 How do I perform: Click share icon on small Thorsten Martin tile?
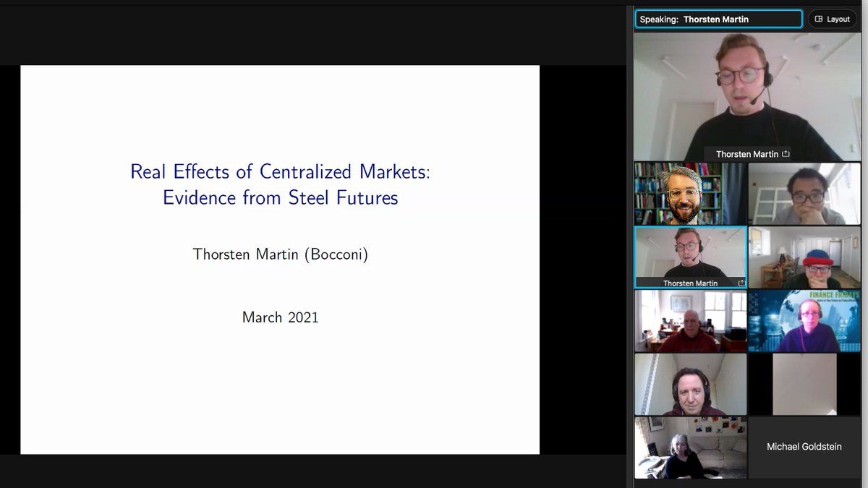point(741,283)
